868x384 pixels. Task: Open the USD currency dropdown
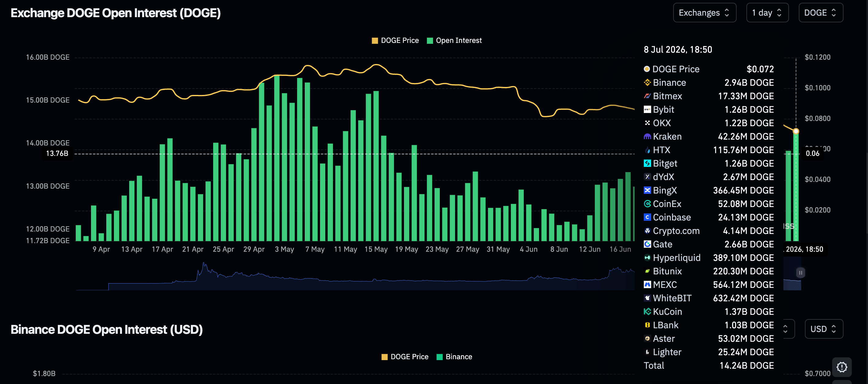pyautogui.click(x=824, y=329)
